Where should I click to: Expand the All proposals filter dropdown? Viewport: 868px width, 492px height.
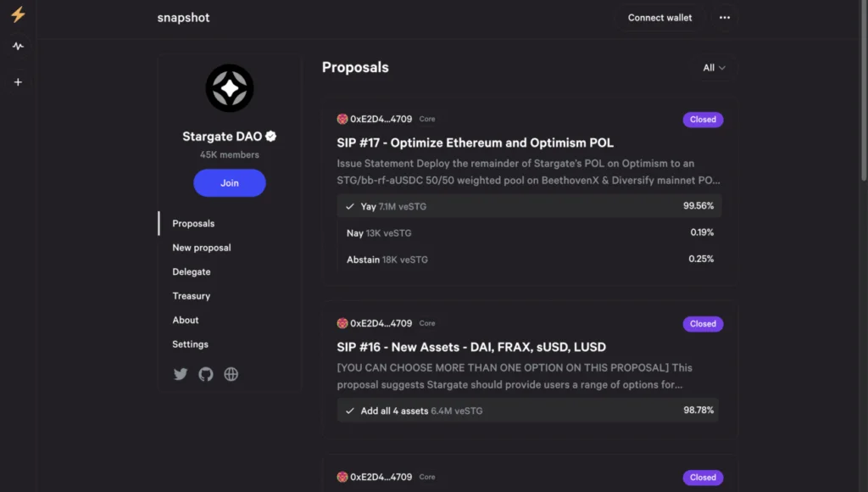coord(714,68)
